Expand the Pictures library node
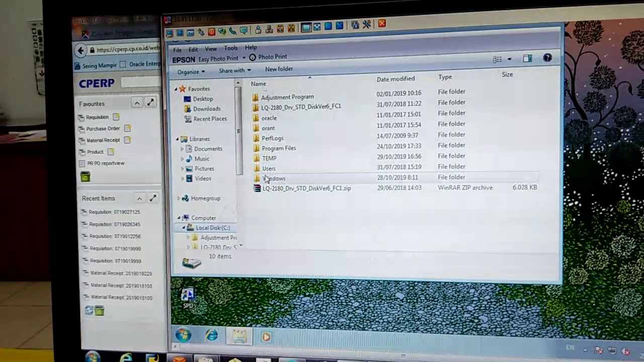Screen dimensions: 644x362 tap(183, 169)
